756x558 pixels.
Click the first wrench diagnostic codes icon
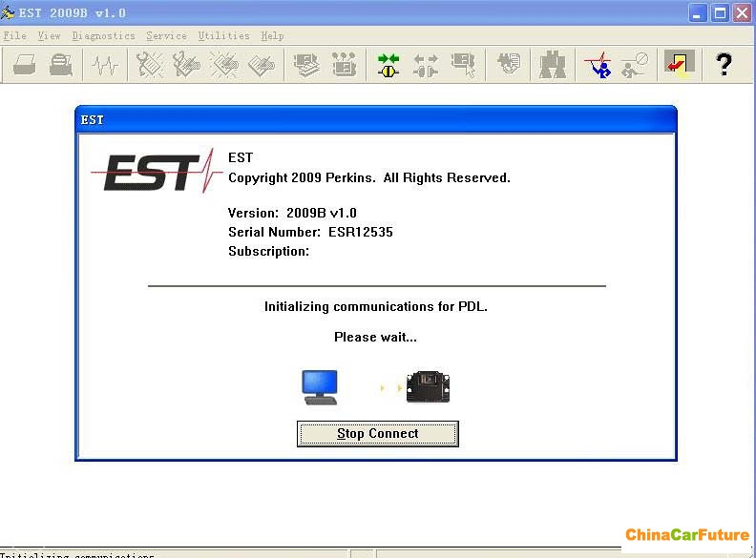coord(150,65)
